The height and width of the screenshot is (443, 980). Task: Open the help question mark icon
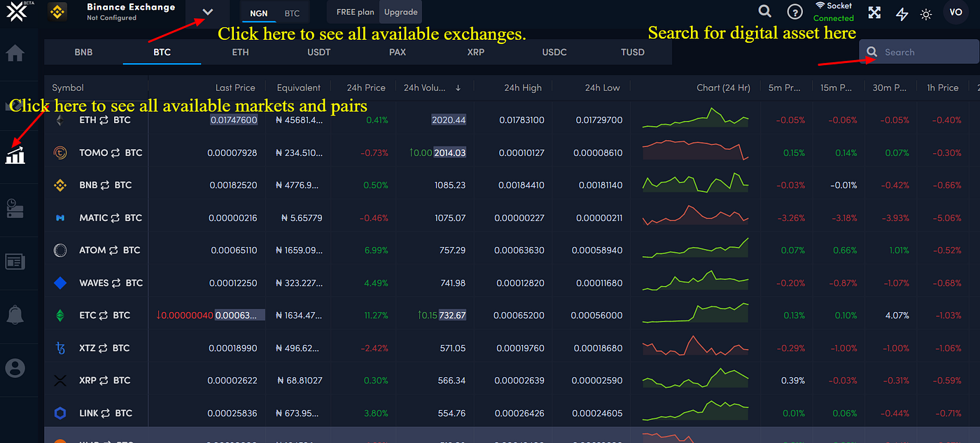click(x=794, y=12)
